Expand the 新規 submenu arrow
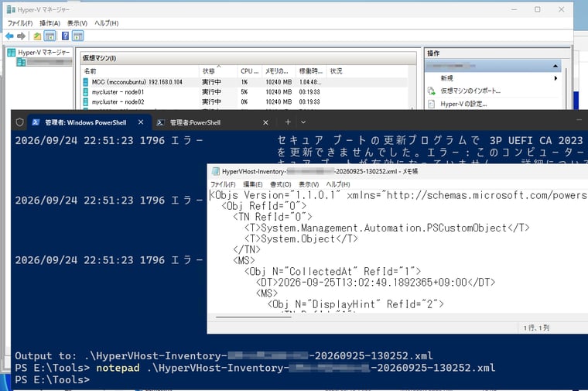 pyautogui.click(x=556, y=78)
